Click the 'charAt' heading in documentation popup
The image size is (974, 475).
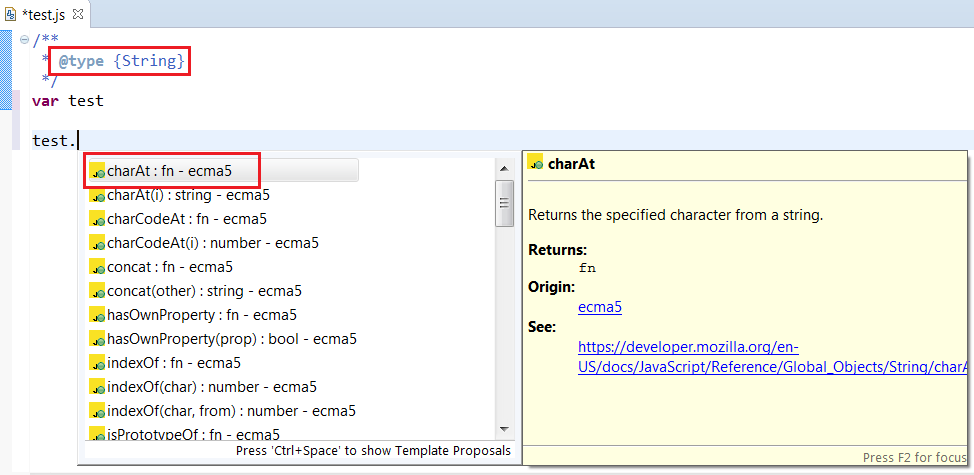(571, 165)
